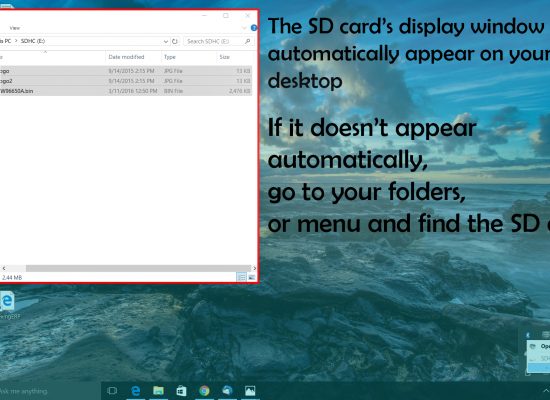Expand the address bar history dropdown
This screenshot has width=550, height=400.
(166, 41)
